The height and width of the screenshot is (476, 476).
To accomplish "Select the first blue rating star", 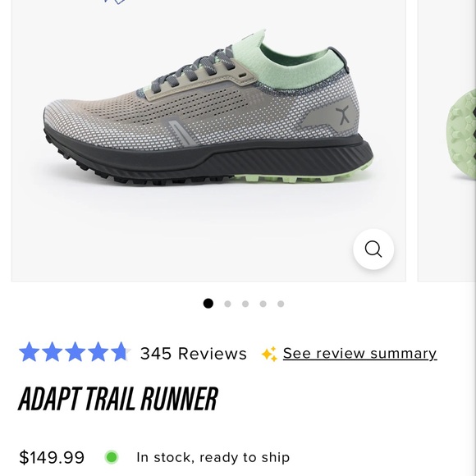I will (30, 352).
